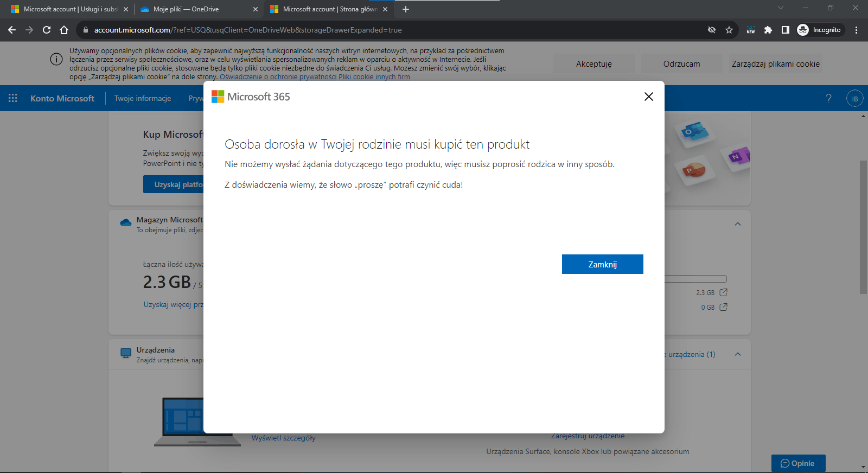Accept cookies with Akceptuję button

(x=594, y=63)
